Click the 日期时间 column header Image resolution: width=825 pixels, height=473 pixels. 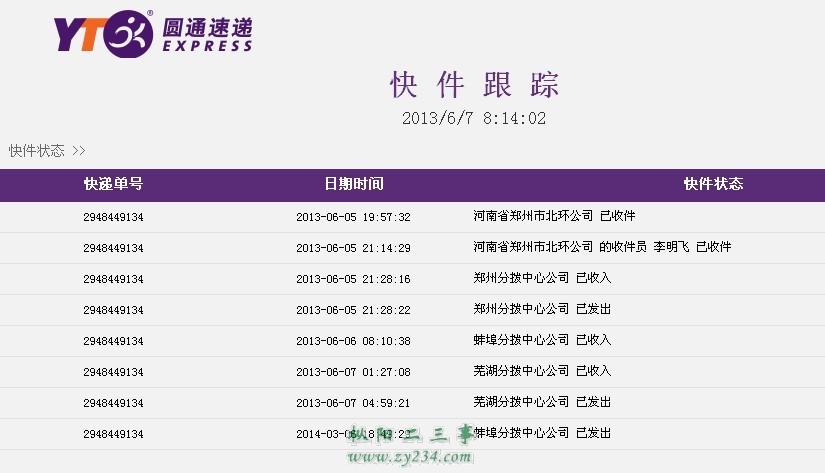click(x=354, y=184)
